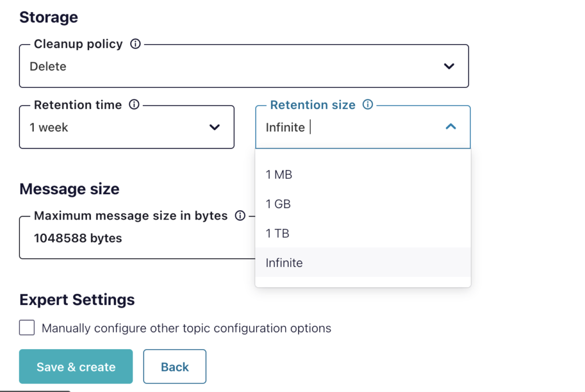Pick the 1 TB retention size option
The width and height of the screenshot is (585, 392).
(x=277, y=233)
